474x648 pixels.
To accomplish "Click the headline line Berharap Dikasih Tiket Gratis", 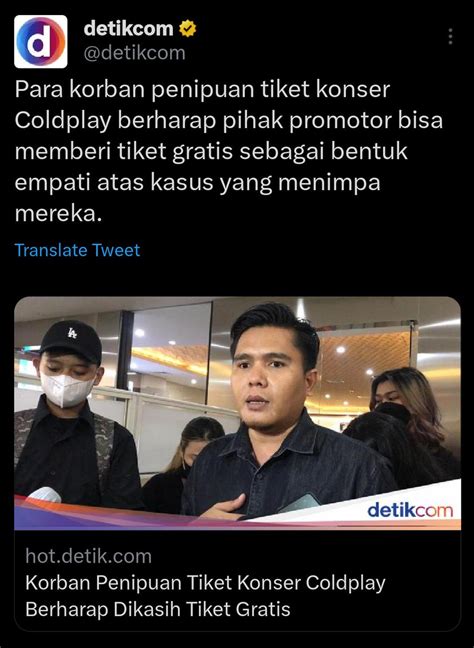I will pyautogui.click(x=158, y=609).
